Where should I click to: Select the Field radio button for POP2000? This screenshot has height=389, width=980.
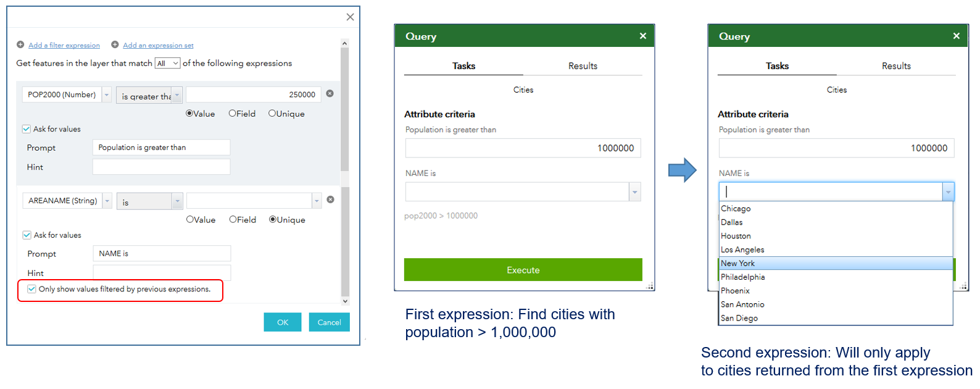(232, 114)
